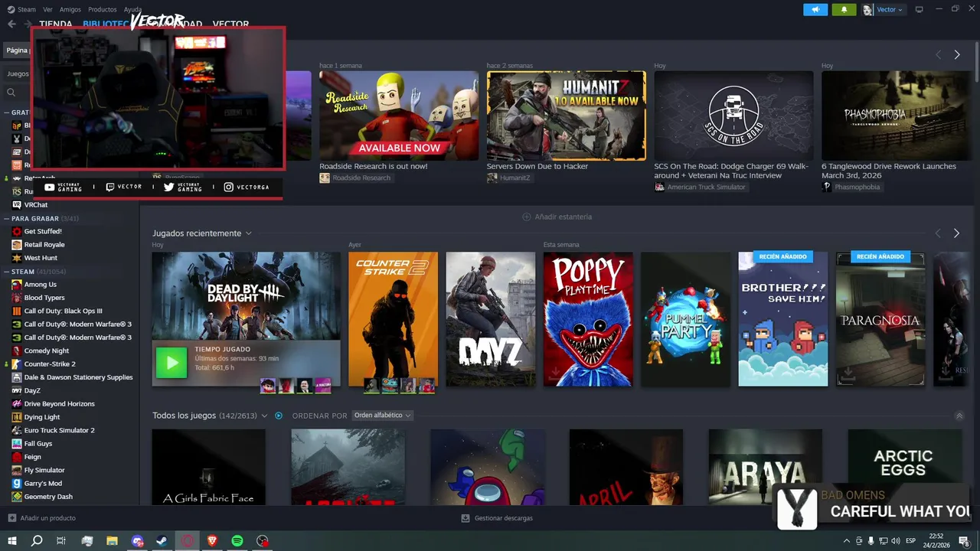The width and height of the screenshot is (980, 551).
Task: Select the Poppy Playtime cover
Action: pos(588,319)
